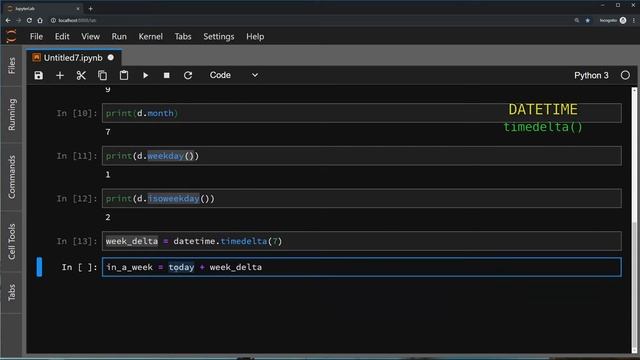Click the week_delta timedelta cell input
Screen dimensions: 640x360
(x=362, y=241)
